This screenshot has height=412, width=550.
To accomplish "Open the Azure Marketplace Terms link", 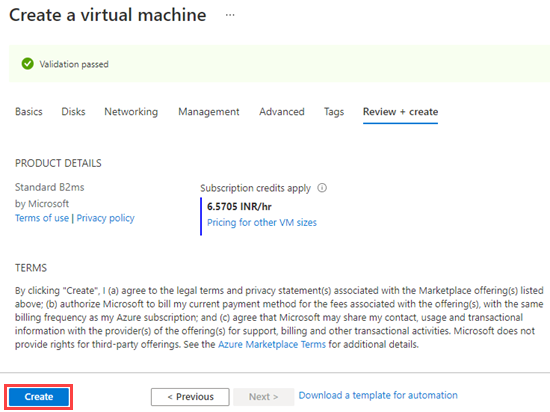I will [272, 344].
